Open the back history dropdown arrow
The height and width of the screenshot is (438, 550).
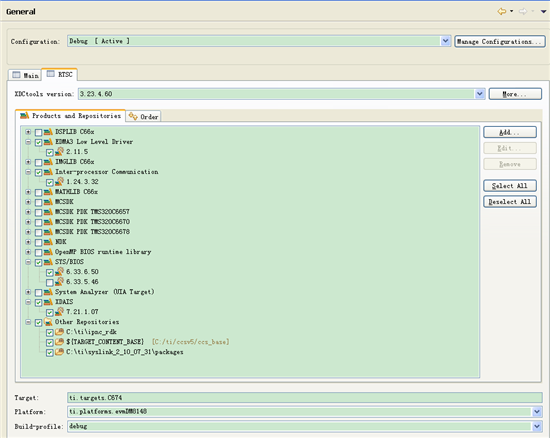pos(511,11)
